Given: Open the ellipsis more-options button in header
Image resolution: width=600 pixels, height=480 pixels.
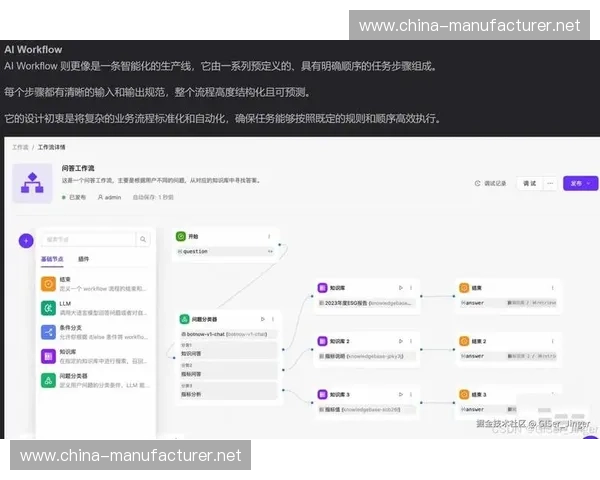Looking at the screenshot, I should point(550,183).
